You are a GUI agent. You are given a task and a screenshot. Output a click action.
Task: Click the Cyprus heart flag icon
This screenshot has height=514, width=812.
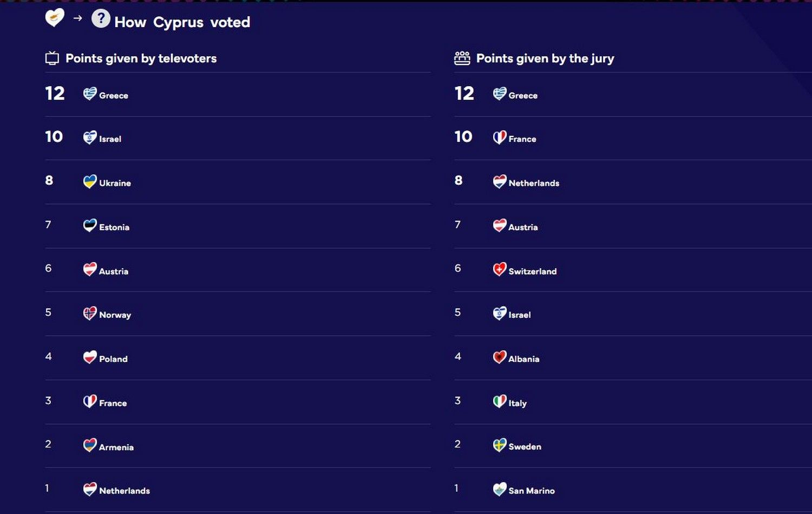(55, 18)
